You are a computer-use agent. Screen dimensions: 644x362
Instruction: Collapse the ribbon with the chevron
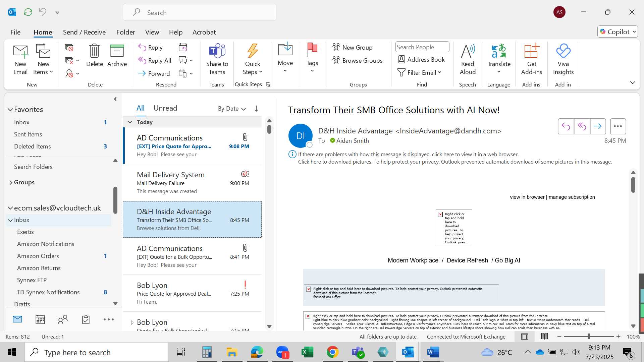click(x=633, y=83)
